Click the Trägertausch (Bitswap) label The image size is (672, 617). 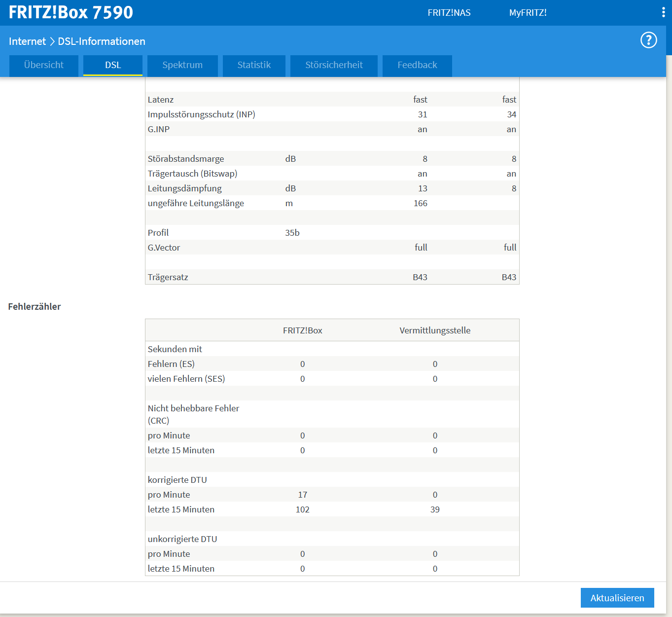pyautogui.click(x=192, y=174)
